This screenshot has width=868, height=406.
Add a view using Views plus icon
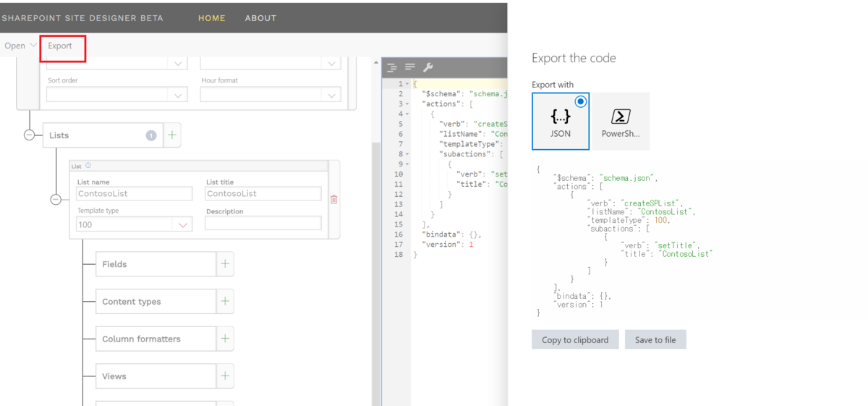click(x=225, y=376)
